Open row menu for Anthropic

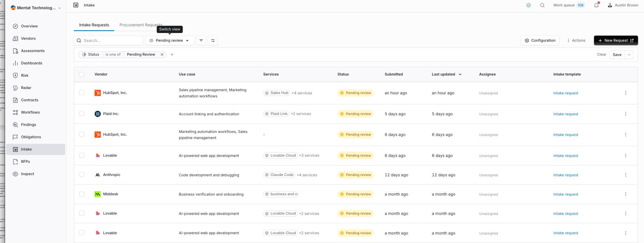coord(626,175)
